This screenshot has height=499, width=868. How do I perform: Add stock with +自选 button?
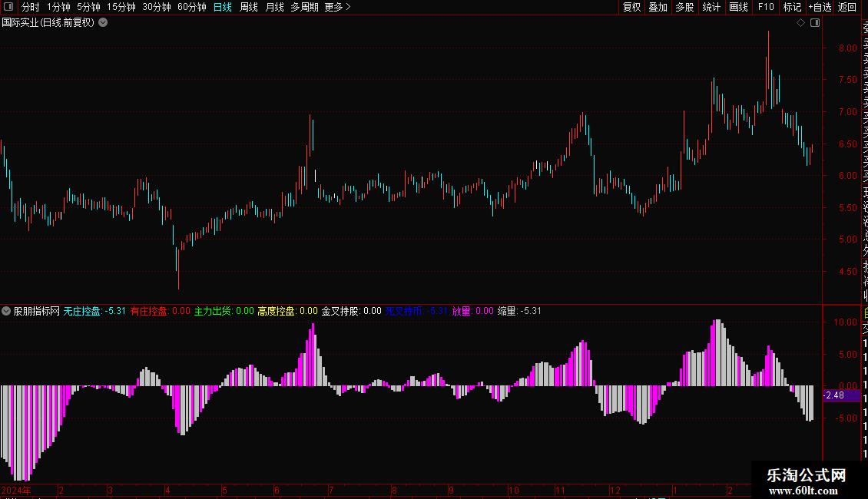(x=820, y=7)
